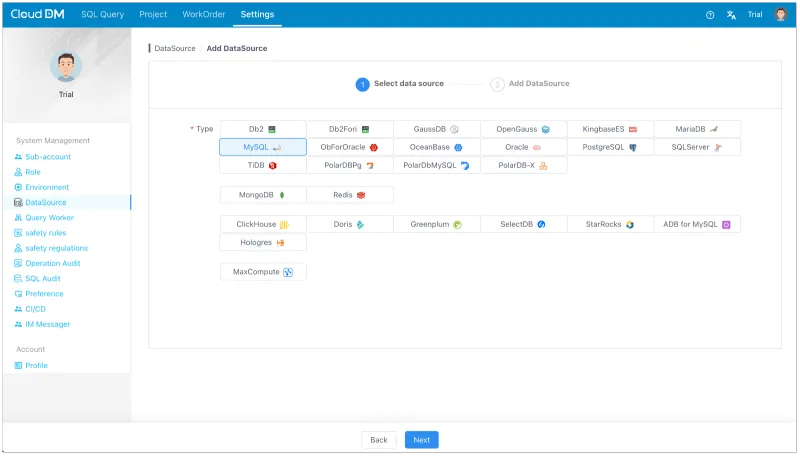Open Query Worker in sidebar
Viewport: 800px width, 456px height.
pos(49,217)
